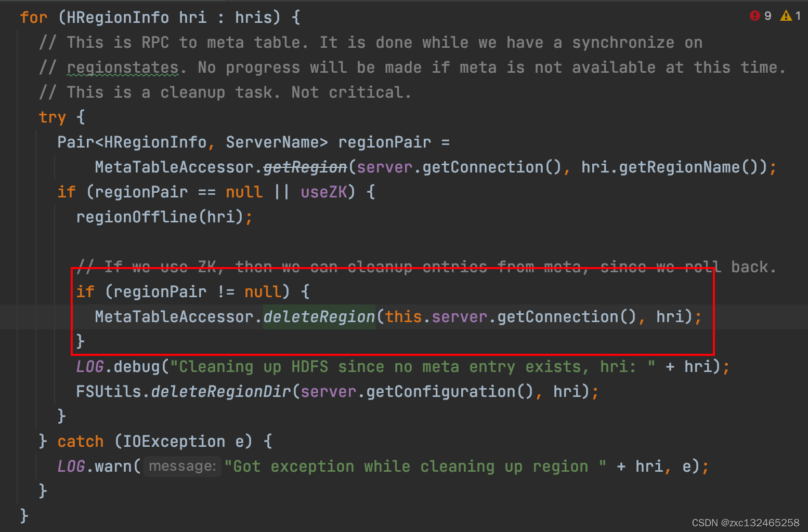Click the underlined word regionstates in comment
808x532 pixels.
123,67
